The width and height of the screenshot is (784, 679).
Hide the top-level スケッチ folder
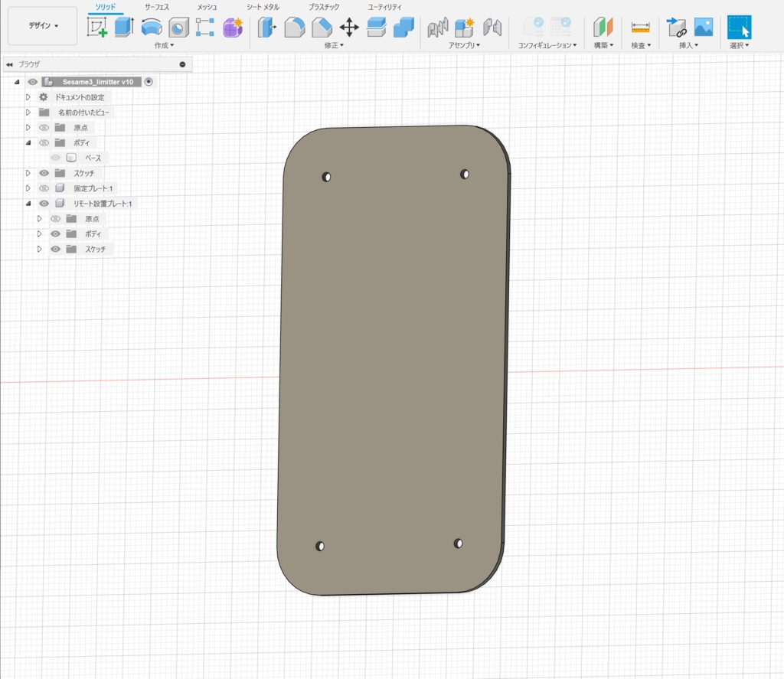tap(44, 173)
